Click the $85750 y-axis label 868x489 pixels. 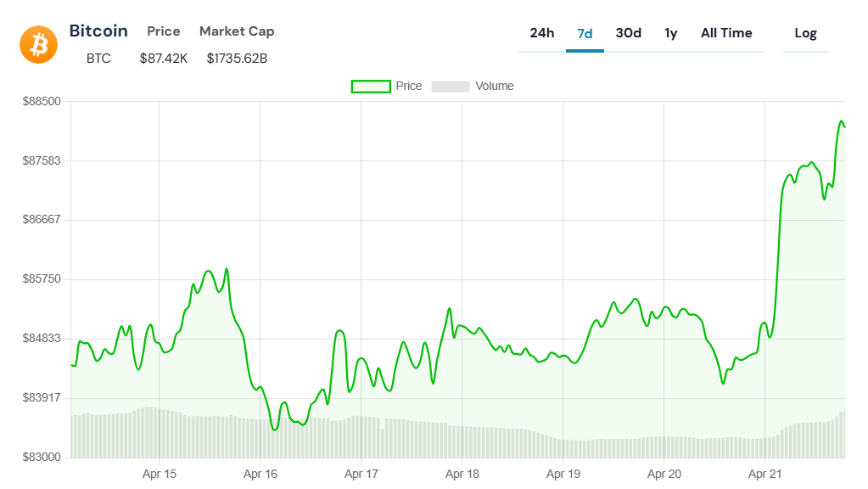pyautogui.click(x=42, y=278)
